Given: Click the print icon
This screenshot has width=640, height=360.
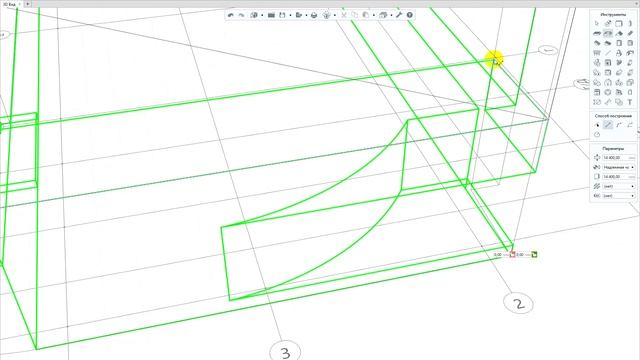Looking at the screenshot, I should point(314,15).
